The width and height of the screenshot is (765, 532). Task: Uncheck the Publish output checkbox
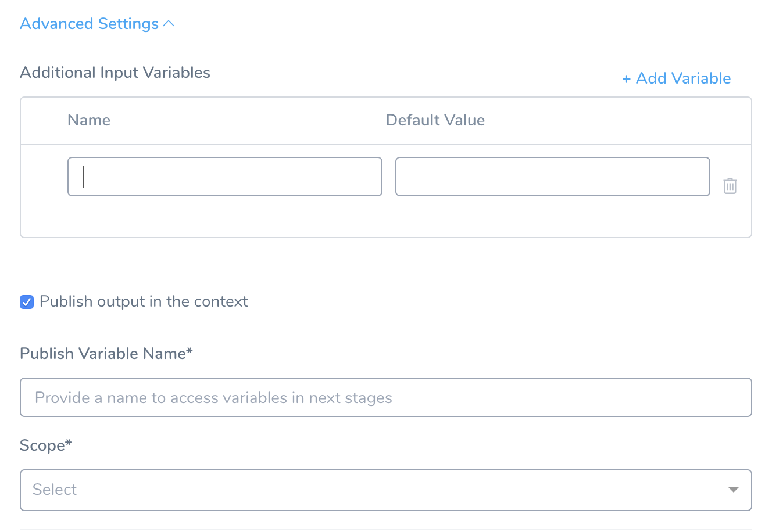pyautogui.click(x=27, y=302)
